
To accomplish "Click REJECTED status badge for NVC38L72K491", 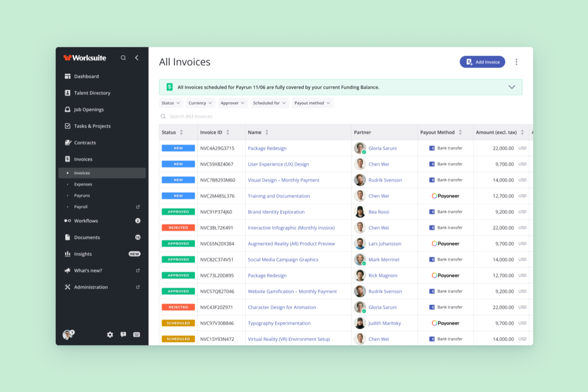I will pos(178,228).
